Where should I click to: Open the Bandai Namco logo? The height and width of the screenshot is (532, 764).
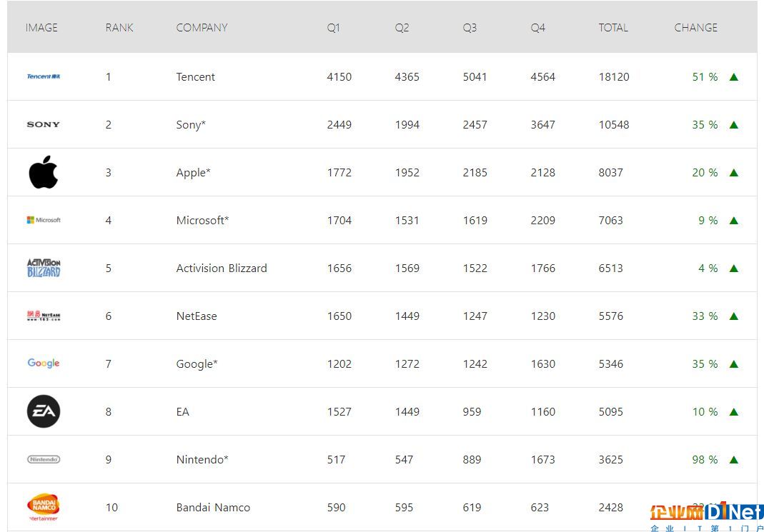pyautogui.click(x=44, y=507)
